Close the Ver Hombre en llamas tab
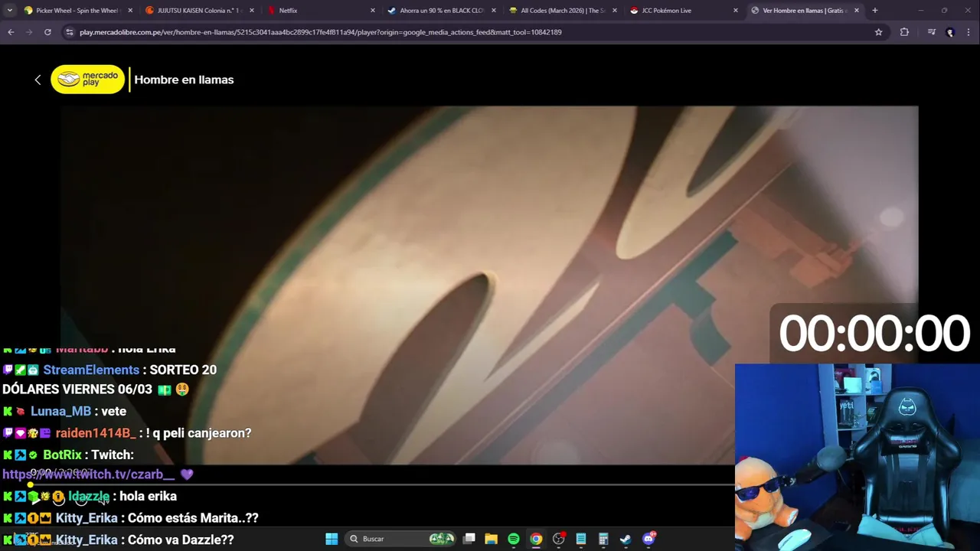The width and height of the screenshot is (980, 551). [x=857, y=11]
